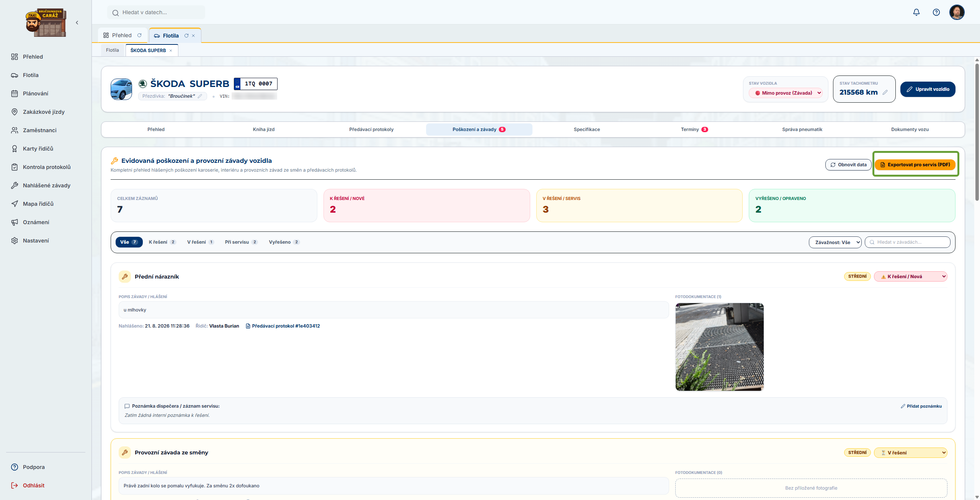The height and width of the screenshot is (500, 980).
Task: Edit the odometer value pencil icon
Action: point(885,92)
